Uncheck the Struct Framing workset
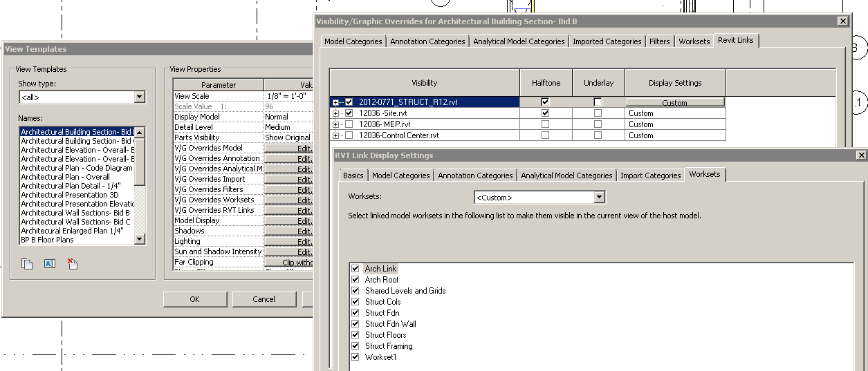 [355, 346]
